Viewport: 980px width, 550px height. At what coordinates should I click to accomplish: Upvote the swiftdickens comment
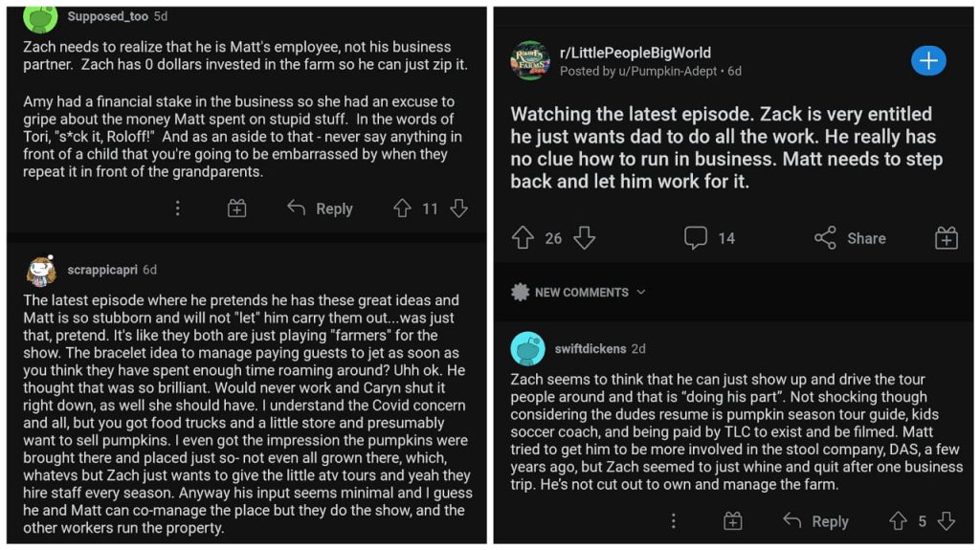pos(898,521)
